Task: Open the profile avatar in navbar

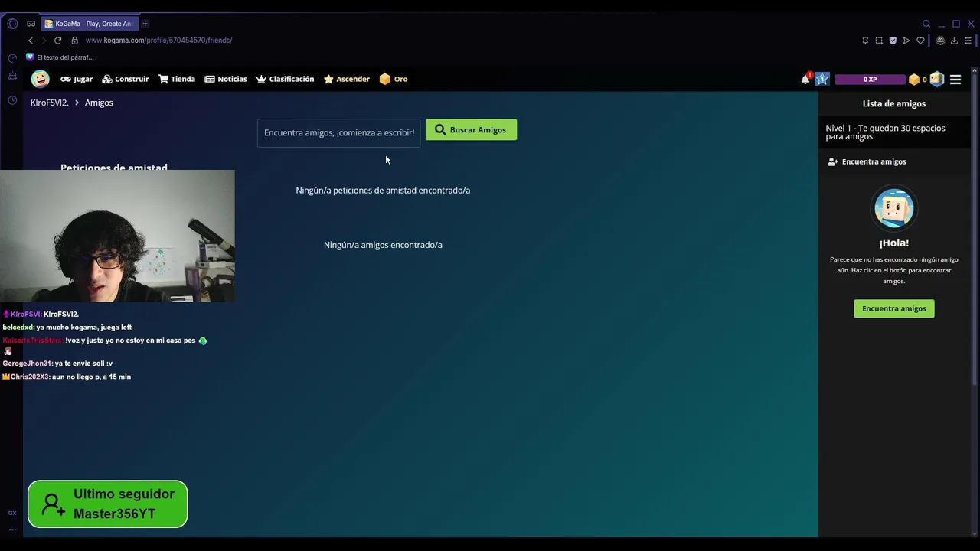Action: click(936, 79)
